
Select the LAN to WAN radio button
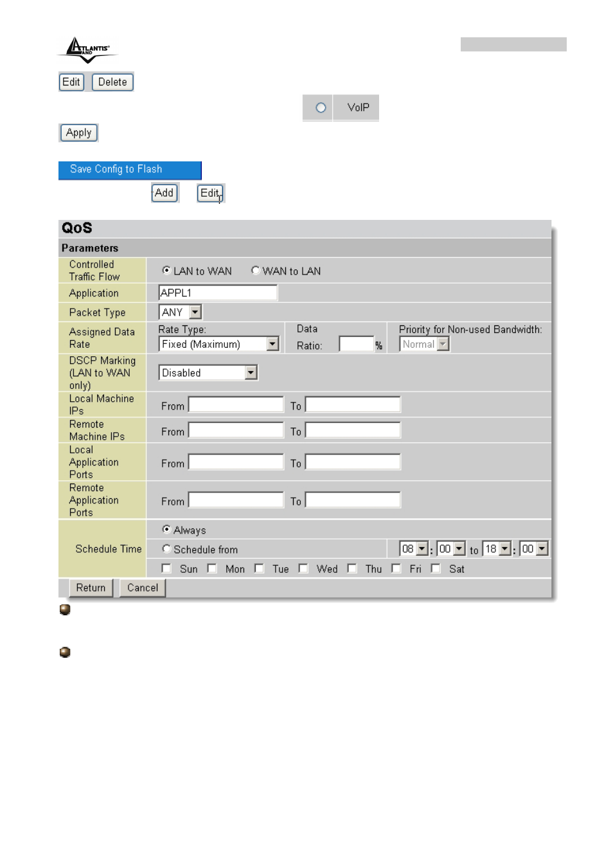click(166, 271)
